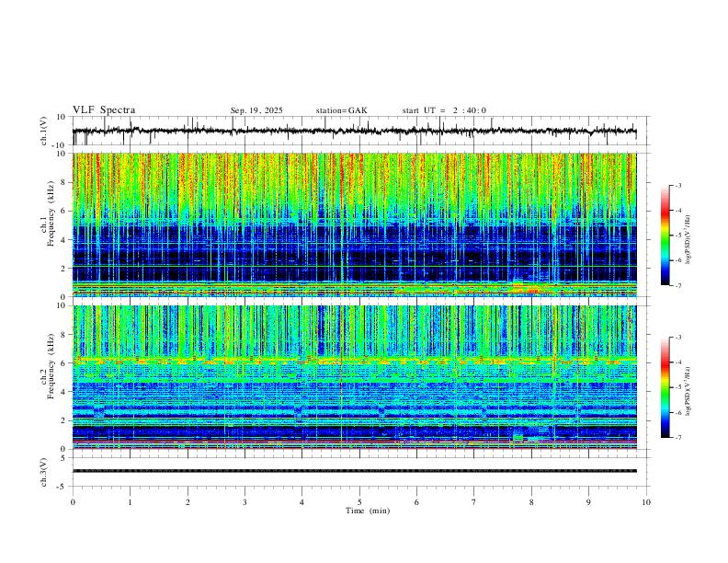728x563 pixels.
Task: Click the 'VLF Spectra' title text
Action: pos(104,110)
